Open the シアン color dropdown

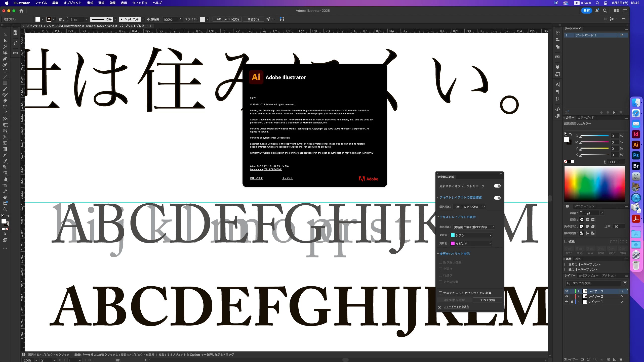click(x=471, y=235)
